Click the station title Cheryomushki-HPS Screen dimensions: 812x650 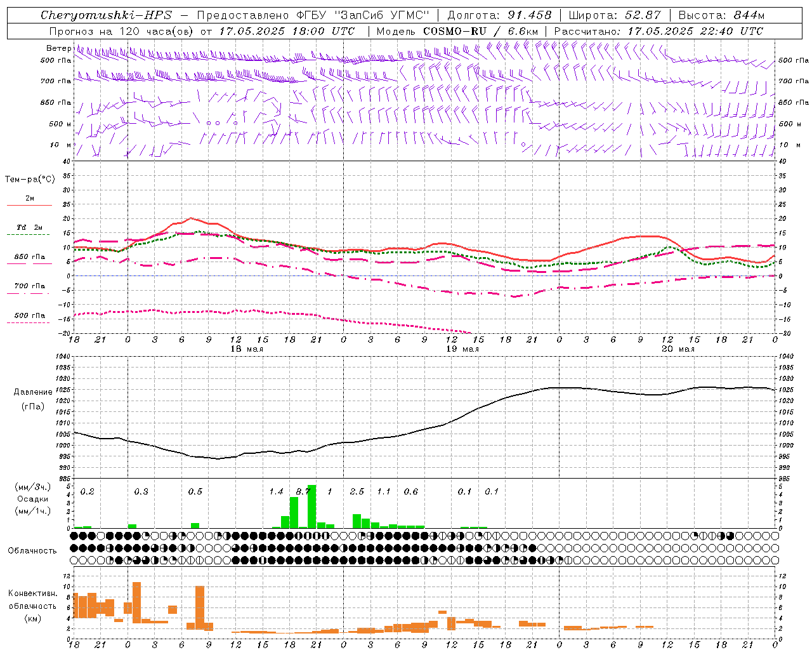point(106,15)
